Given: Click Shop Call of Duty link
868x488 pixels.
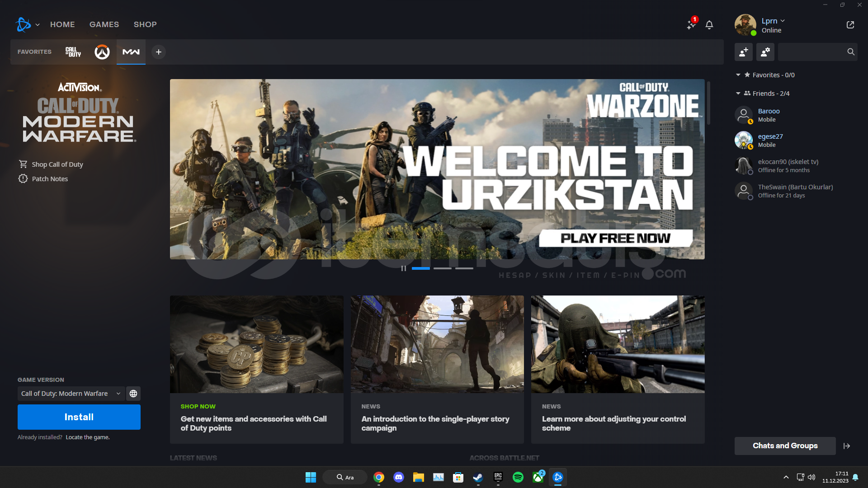Looking at the screenshot, I should [57, 164].
